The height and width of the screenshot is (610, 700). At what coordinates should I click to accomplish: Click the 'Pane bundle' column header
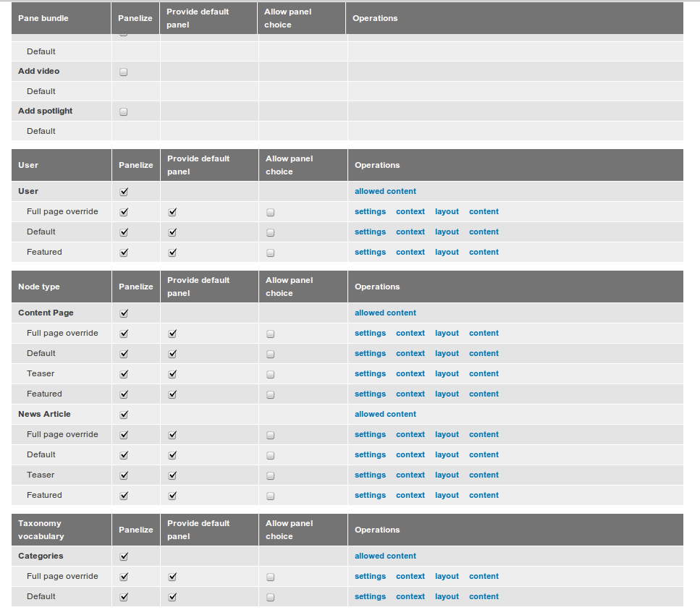tap(43, 18)
